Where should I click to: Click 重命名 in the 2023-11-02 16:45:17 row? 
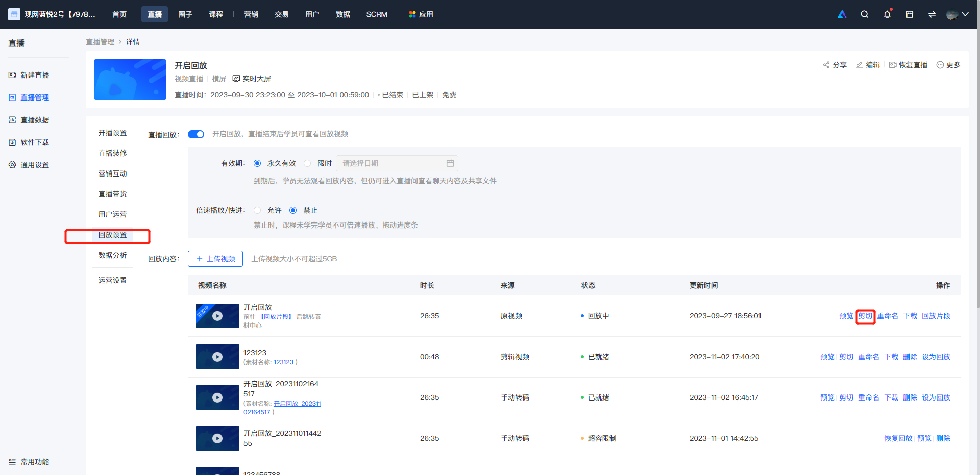click(x=869, y=397)
